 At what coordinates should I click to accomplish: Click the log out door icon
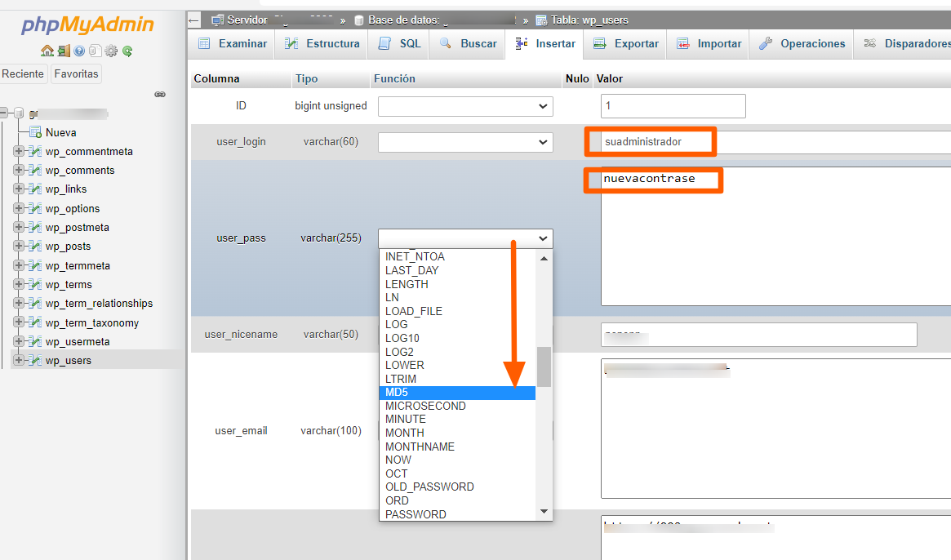click(63, 51)
